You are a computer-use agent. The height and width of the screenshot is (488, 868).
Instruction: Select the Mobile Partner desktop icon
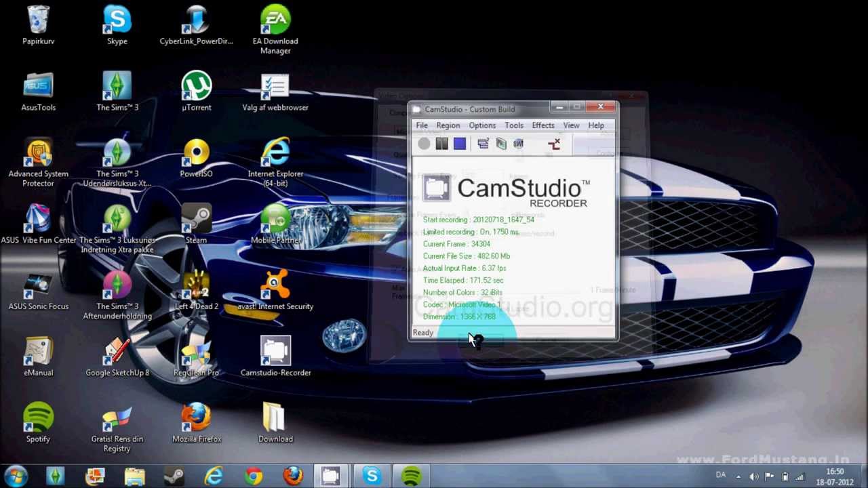click(x=275, y=224)
